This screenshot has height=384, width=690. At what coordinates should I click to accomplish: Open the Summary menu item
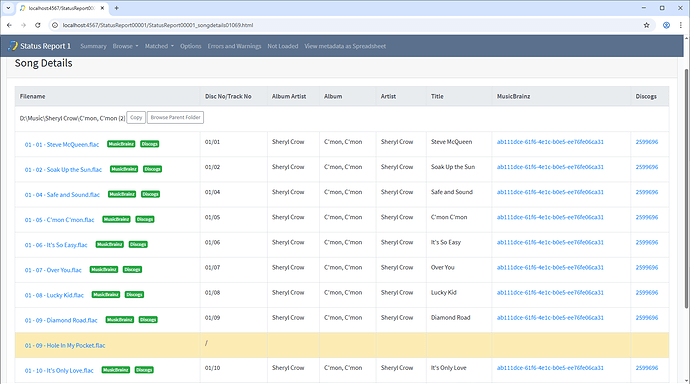point(93,46)
